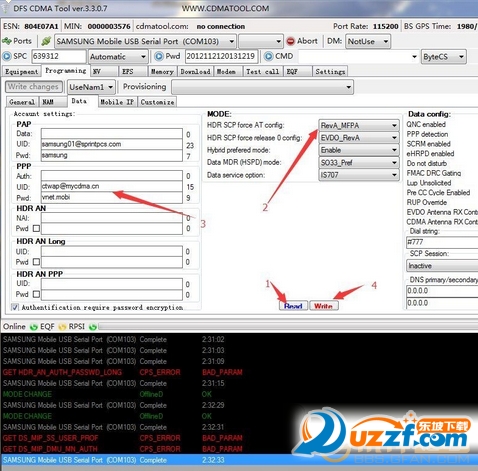Uncheck Authentification require password encryption

15,307
